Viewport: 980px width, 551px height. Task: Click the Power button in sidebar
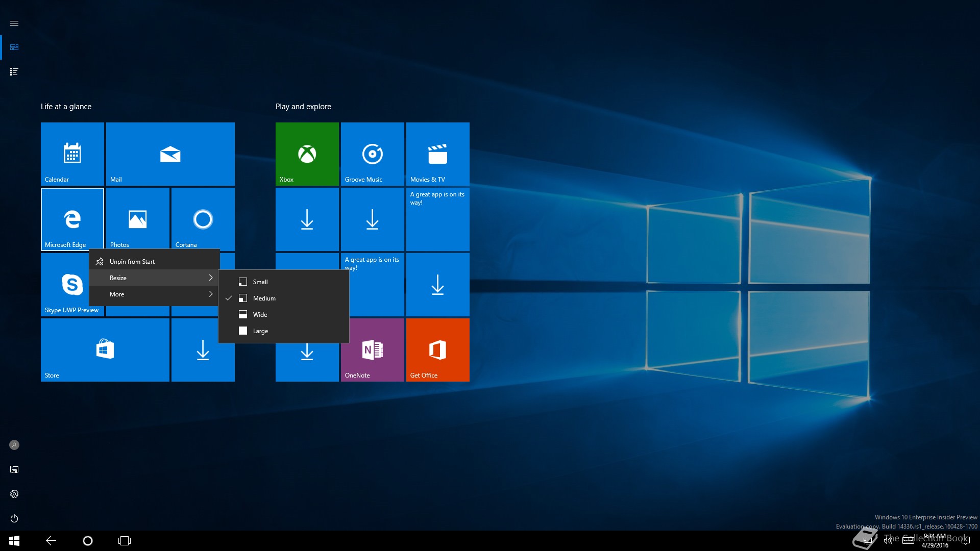pos(14,518)
